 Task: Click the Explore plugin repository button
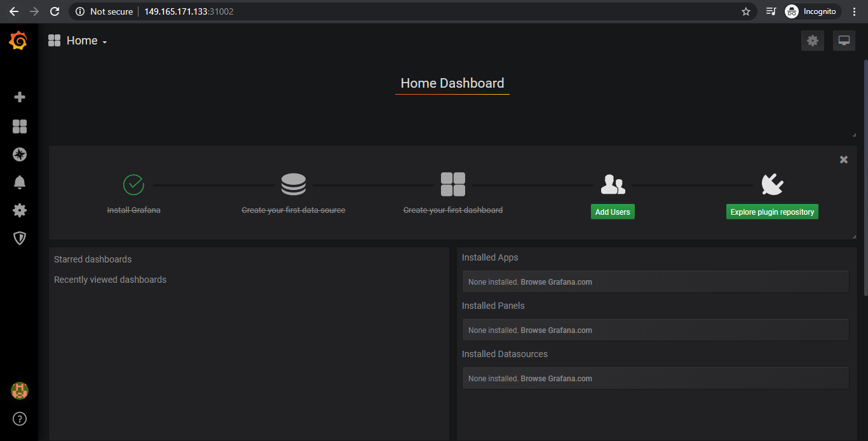point(771,212)
